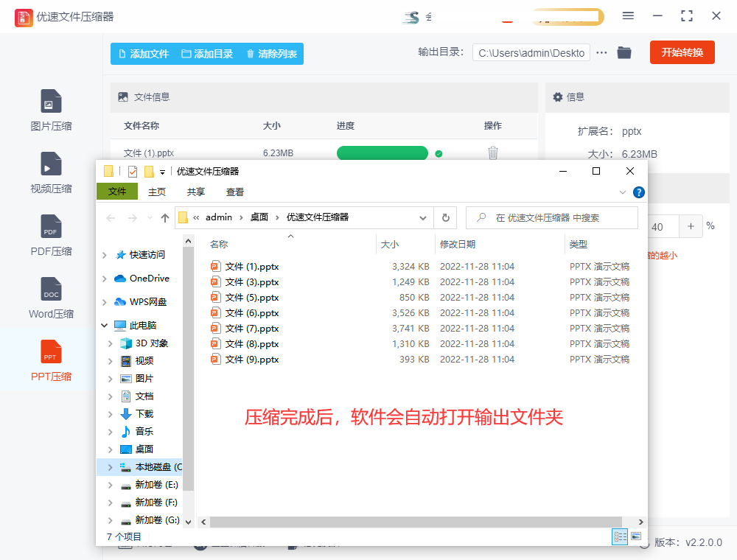Open the output folder icon next to path

coord(624,52)
